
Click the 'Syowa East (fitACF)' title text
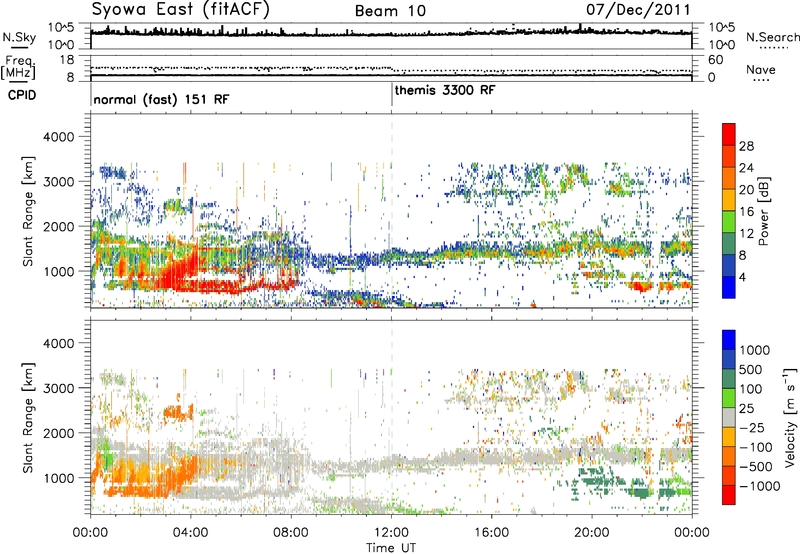tap(181, 9)
